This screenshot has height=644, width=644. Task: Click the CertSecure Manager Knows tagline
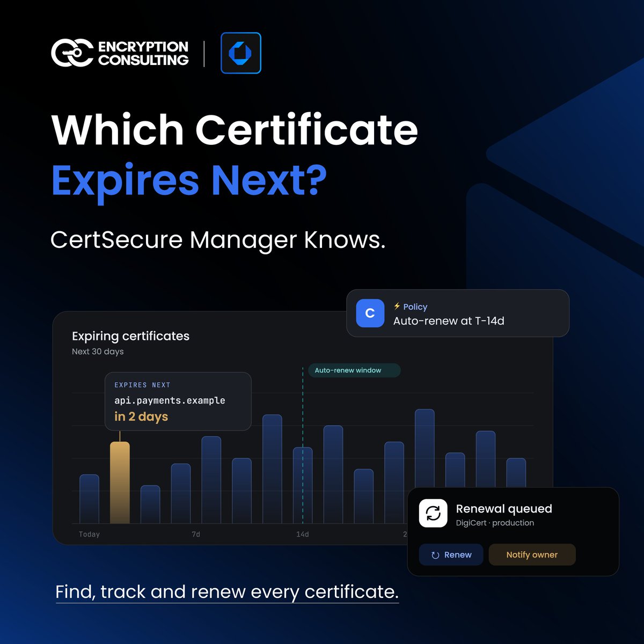pyautogui.click(x=218, y=240)
